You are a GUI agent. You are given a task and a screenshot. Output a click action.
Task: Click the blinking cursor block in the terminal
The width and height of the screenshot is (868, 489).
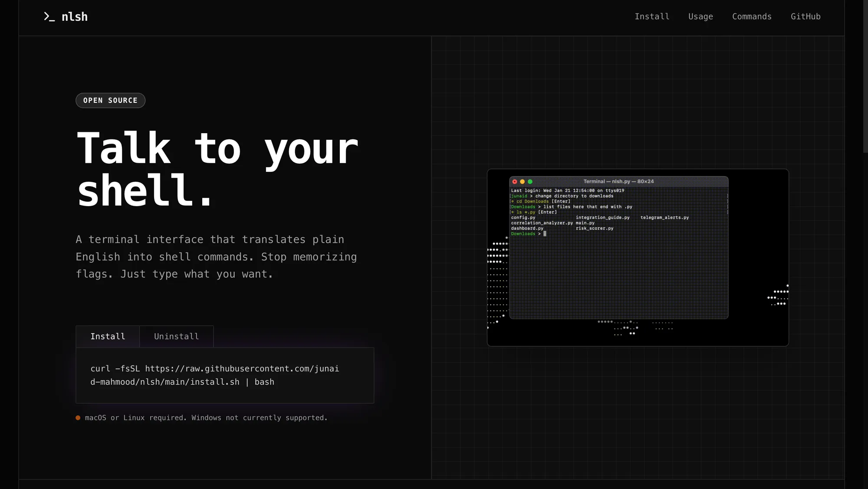(x=545, y=234)
